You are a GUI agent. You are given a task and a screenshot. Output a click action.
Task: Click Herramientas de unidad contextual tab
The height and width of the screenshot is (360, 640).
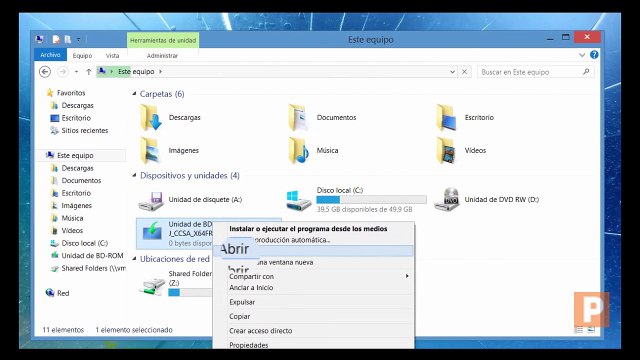tap(163, 40)
